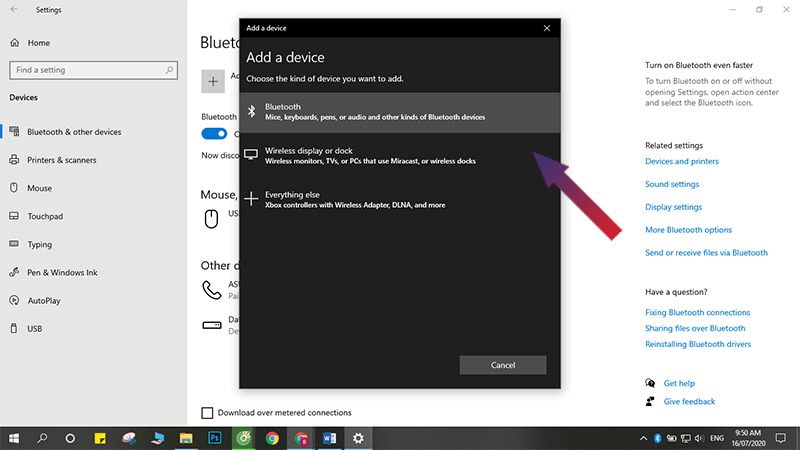This screenshot has width=800, height=450.
Task: Open Pen & Windows Ink settings
Action: click(64, 272)
